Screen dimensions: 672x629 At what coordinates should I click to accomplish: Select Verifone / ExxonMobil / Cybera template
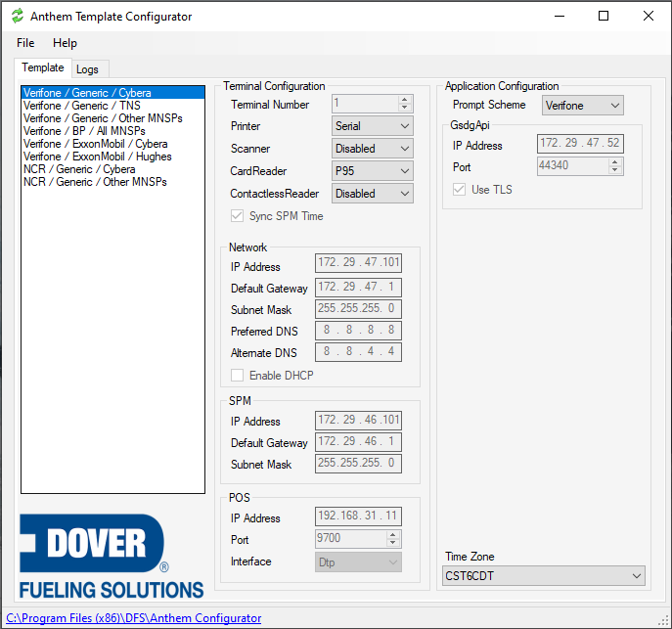pyautogui.click(x=112, y=144)
